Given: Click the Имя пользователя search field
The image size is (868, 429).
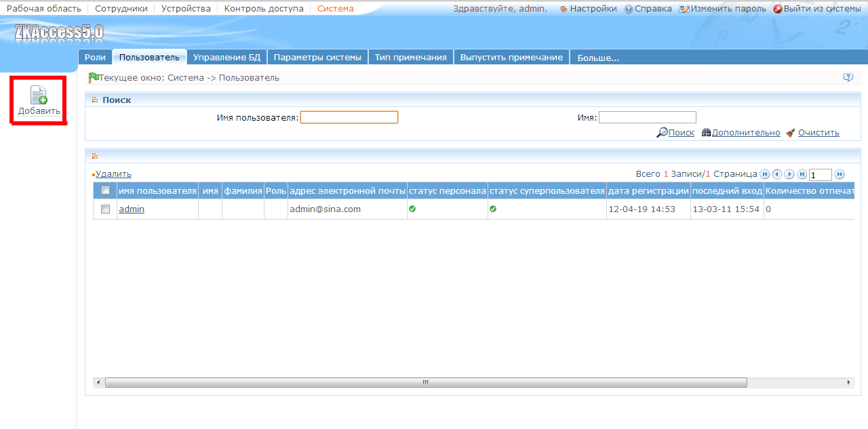Looking at the screenshot, I should click(349, 117).
